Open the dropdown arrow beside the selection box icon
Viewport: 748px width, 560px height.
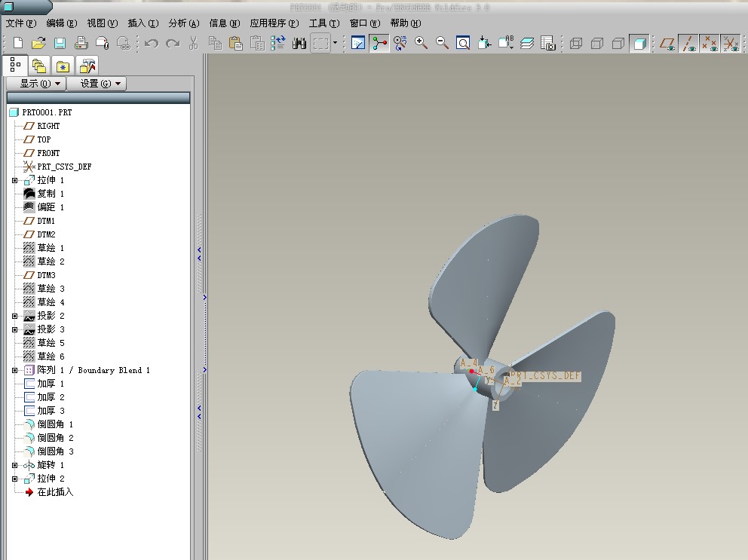335,43
